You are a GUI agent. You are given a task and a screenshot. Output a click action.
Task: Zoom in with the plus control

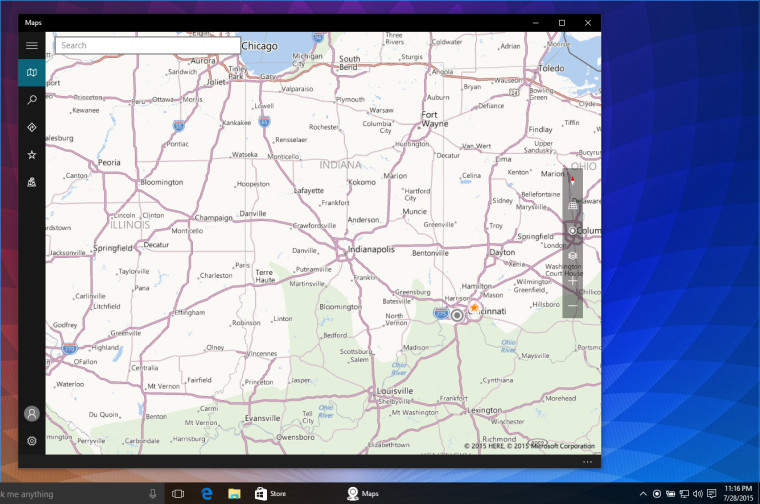(x=572, y=281)
